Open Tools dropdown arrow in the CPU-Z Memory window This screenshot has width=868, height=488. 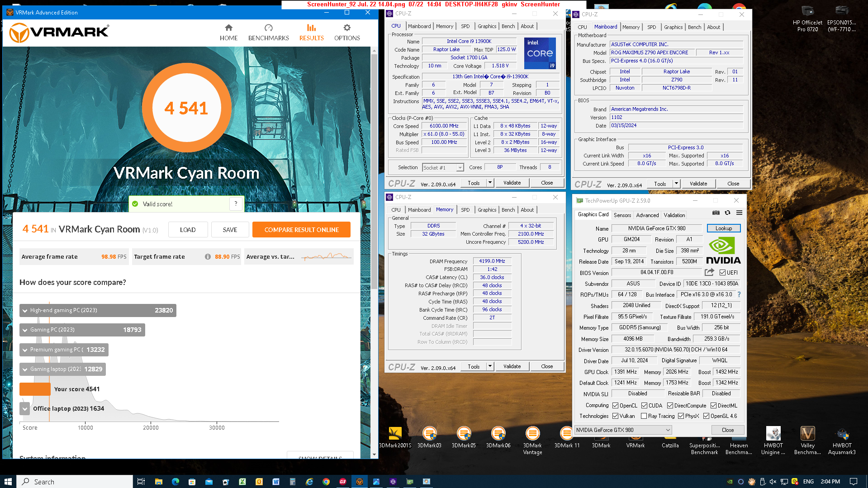[x=490, y=366]
